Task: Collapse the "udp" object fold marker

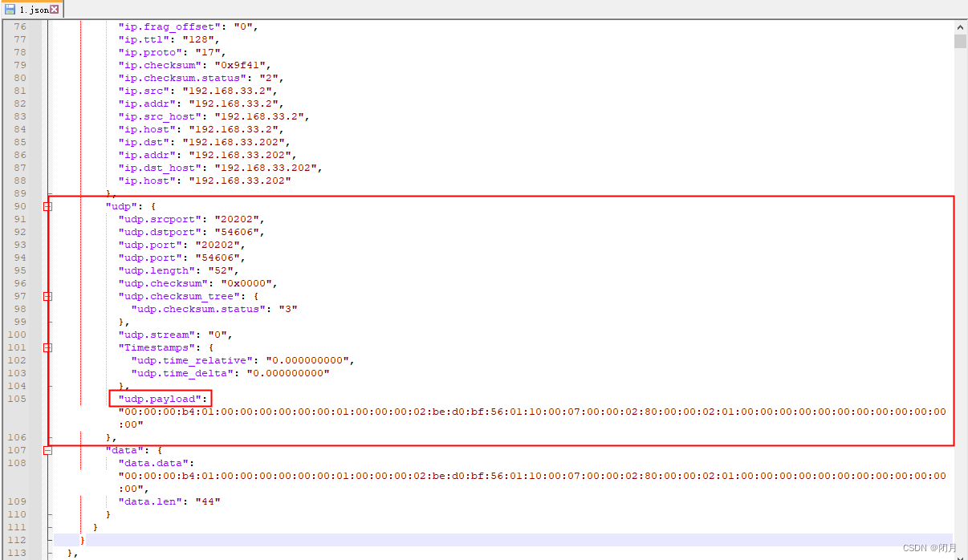Action: tap(48, 206)
